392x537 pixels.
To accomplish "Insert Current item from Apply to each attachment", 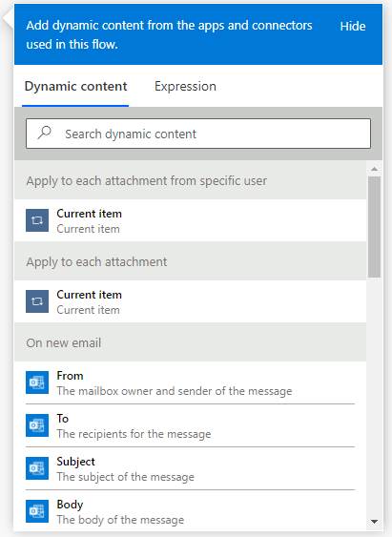I will [x=191, y=301].
